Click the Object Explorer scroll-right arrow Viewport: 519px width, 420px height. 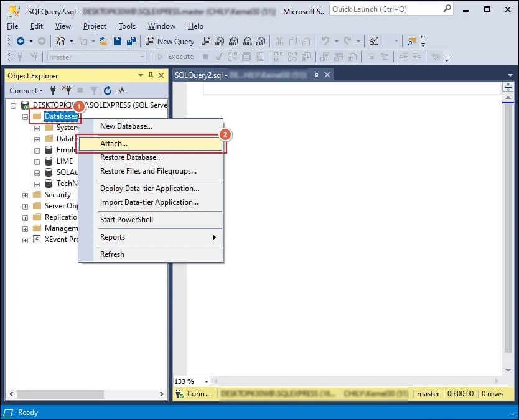click(162, 394)
